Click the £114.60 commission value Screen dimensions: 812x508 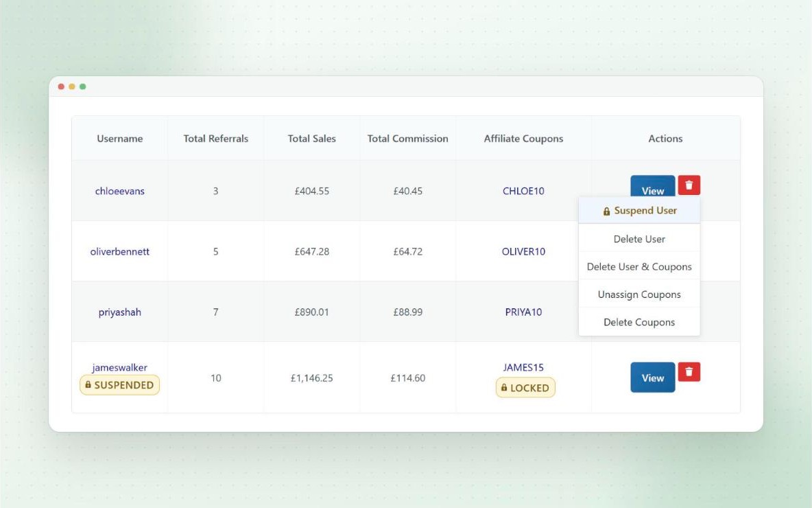[407, 378]
